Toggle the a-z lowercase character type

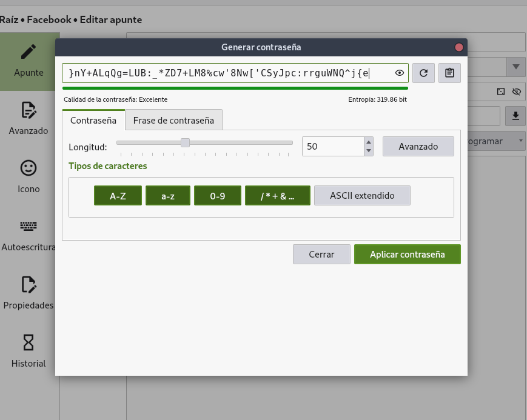pyautogui.click(x=168, y=196)
